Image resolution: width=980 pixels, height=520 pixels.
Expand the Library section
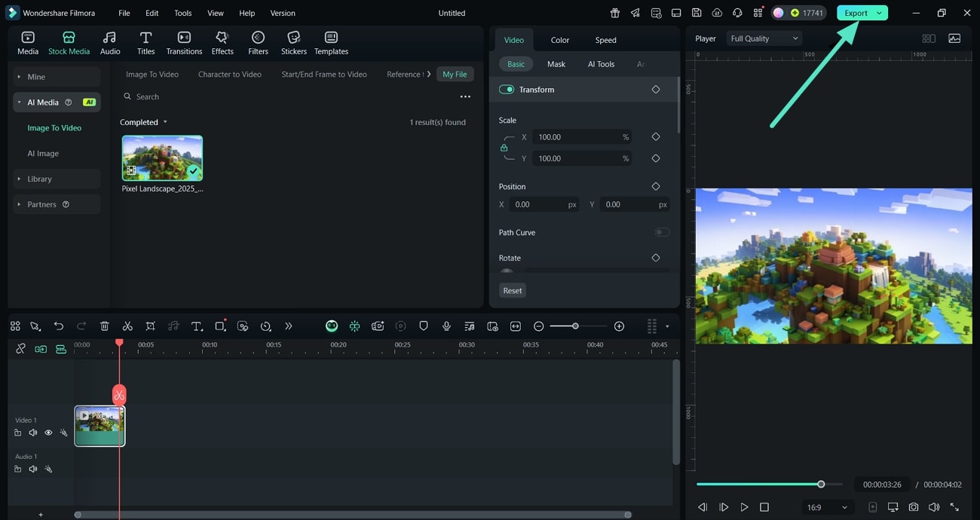(57, 179)
